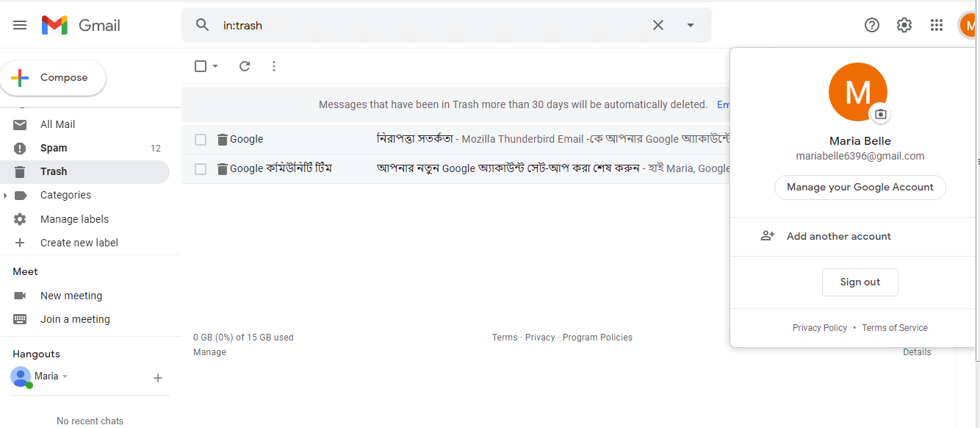
Task: Click the Terms footer link
Action: 505,338
